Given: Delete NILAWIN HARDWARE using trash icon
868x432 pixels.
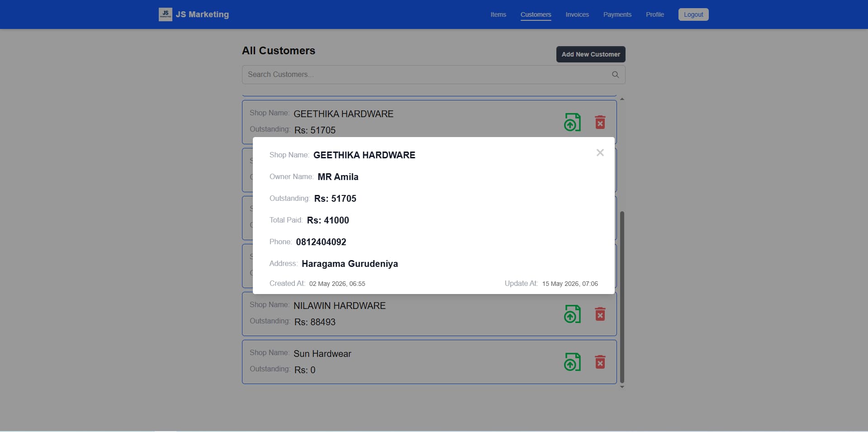Looking at the screenshot, I should tap(600, 314).
